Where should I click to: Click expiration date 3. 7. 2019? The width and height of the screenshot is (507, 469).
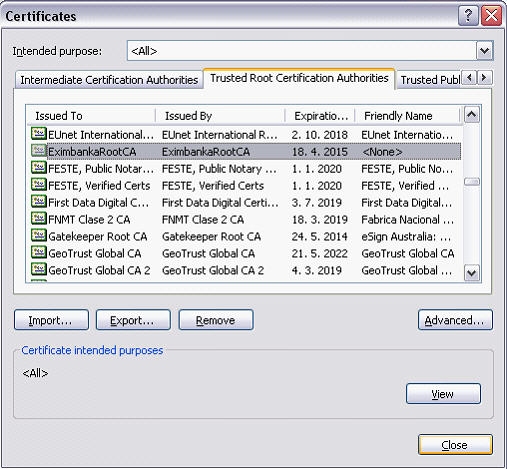coord(317,203)
